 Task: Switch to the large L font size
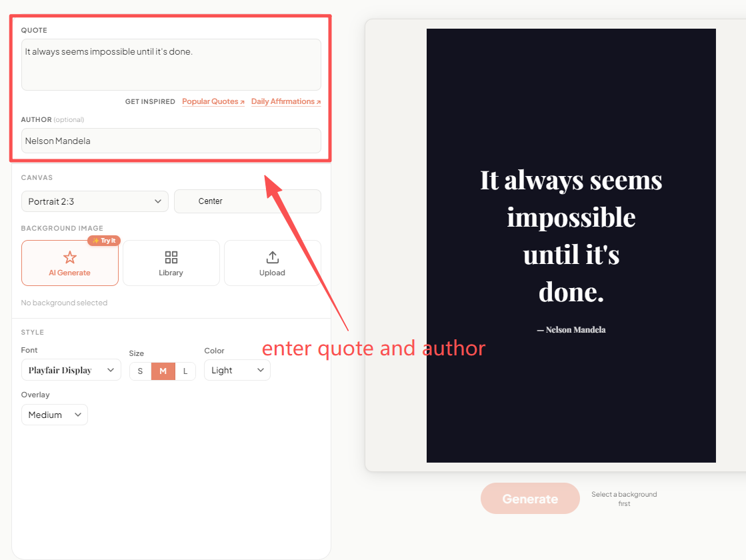(x=185, y=371)
